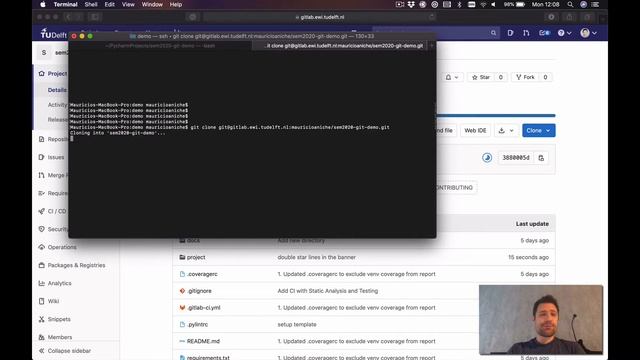
Task: Click the volume speaker menu bar icon
Action: click(x=493, y=4)
